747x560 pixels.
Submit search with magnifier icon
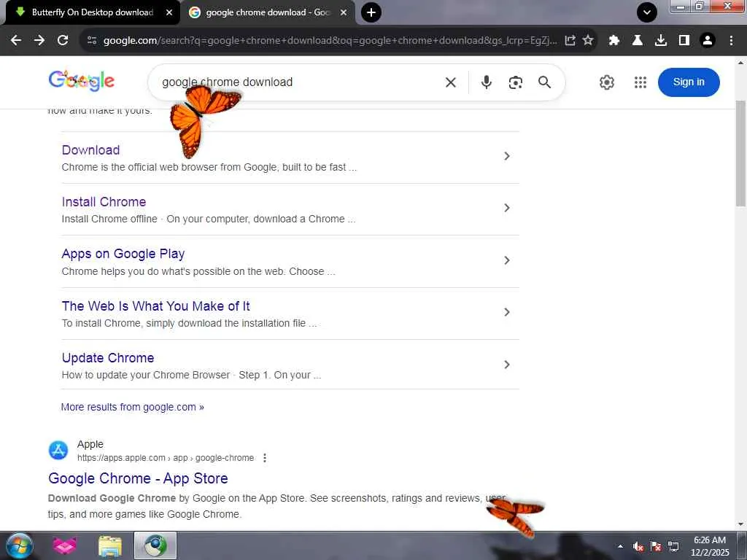coord(544,82)
